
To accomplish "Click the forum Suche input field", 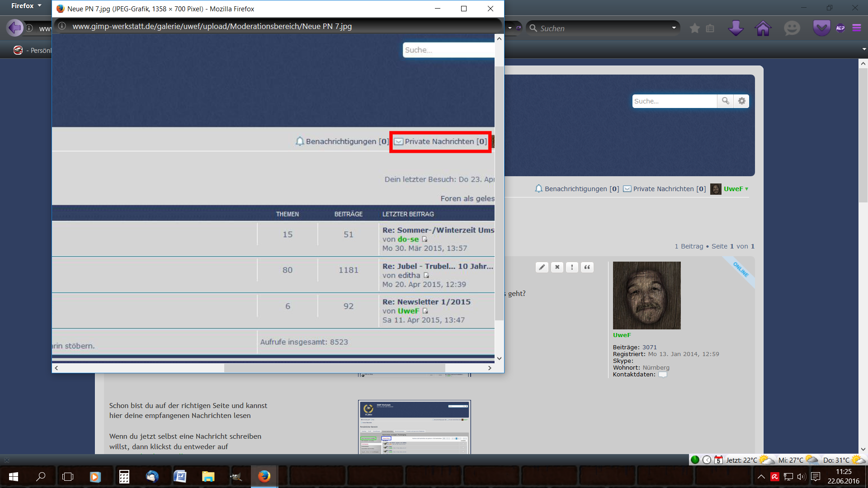I will (674, 101).
